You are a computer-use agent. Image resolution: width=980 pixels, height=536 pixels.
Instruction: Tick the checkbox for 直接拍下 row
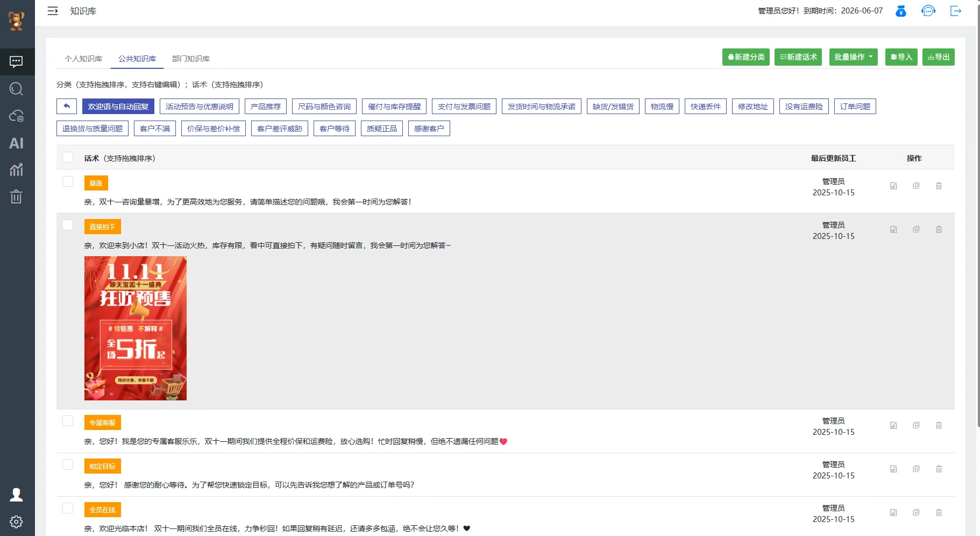(68, 225)
